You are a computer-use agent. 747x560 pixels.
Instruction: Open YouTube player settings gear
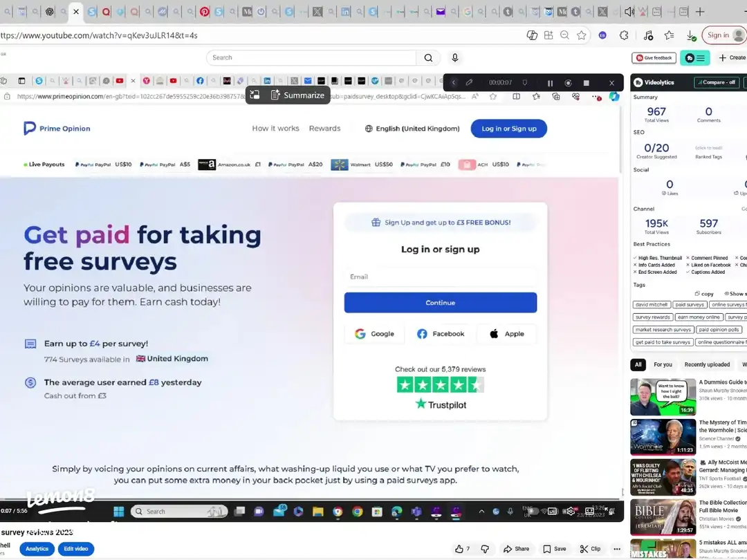click(570, 512)
